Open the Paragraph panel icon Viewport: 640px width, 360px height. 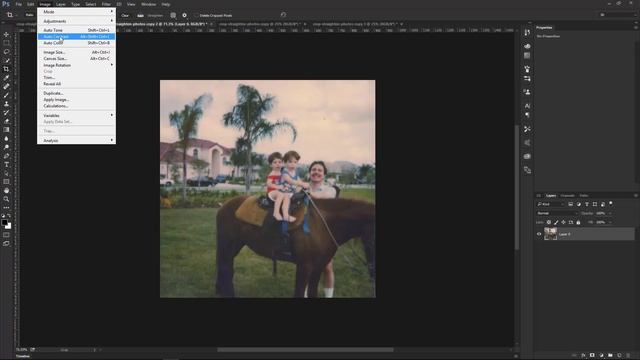(527, 115)
